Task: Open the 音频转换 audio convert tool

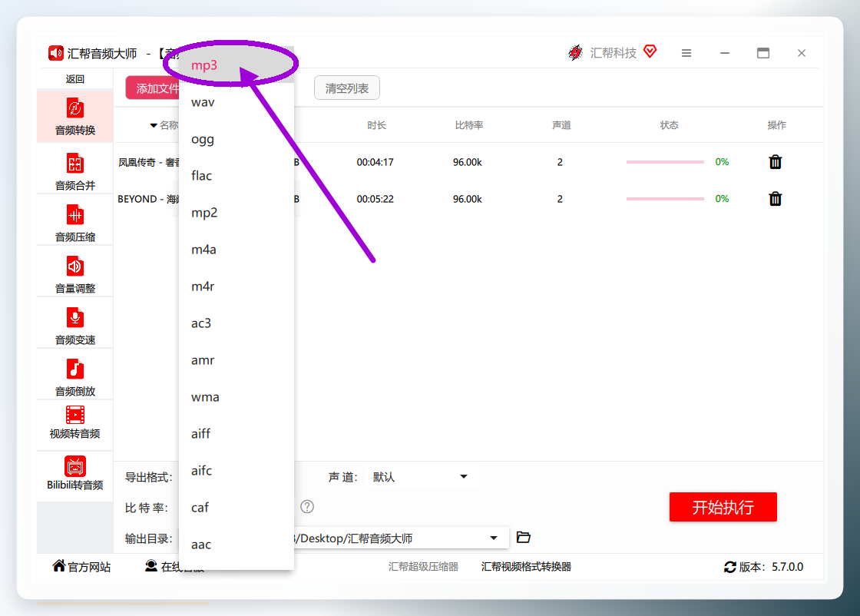Action: (75, 116)
